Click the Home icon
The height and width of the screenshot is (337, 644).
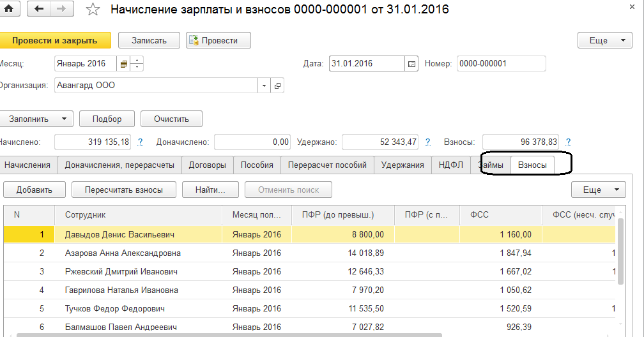coord(8,9)
